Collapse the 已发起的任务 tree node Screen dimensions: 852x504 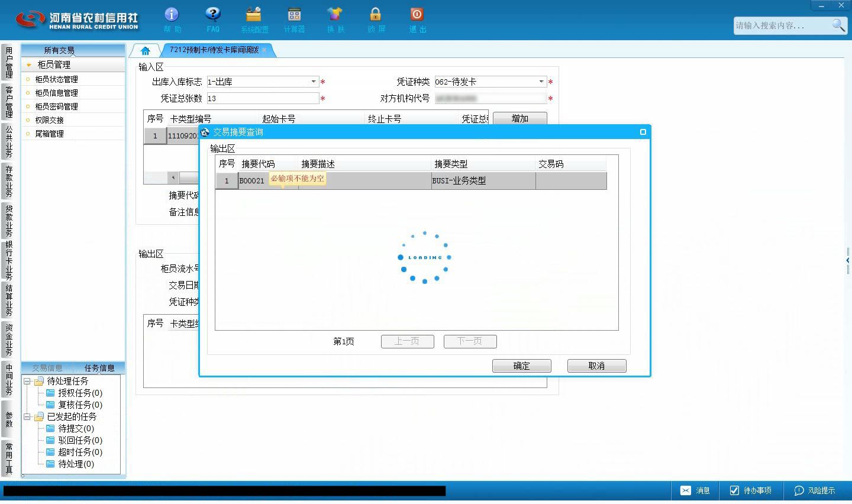click(x=27, y=416)
